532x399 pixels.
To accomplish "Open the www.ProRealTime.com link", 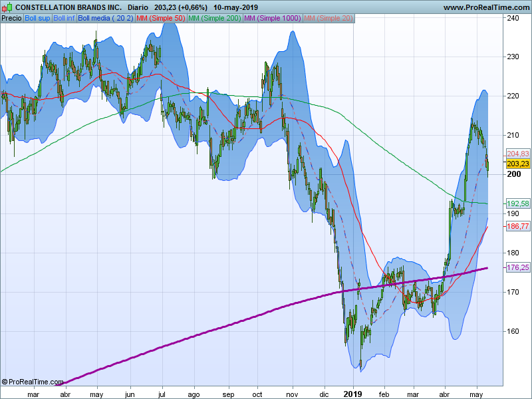I will pos(487,7).
